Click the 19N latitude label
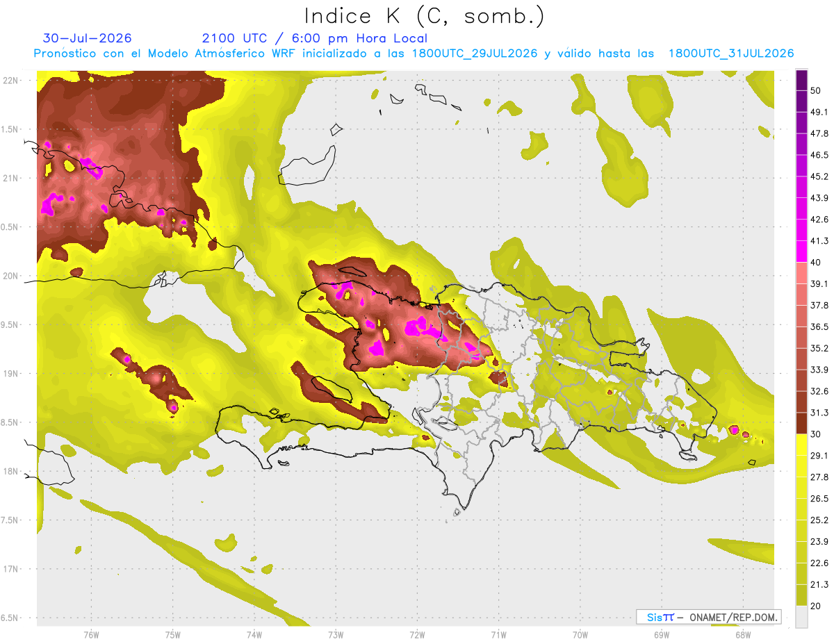 pos(10,374)
